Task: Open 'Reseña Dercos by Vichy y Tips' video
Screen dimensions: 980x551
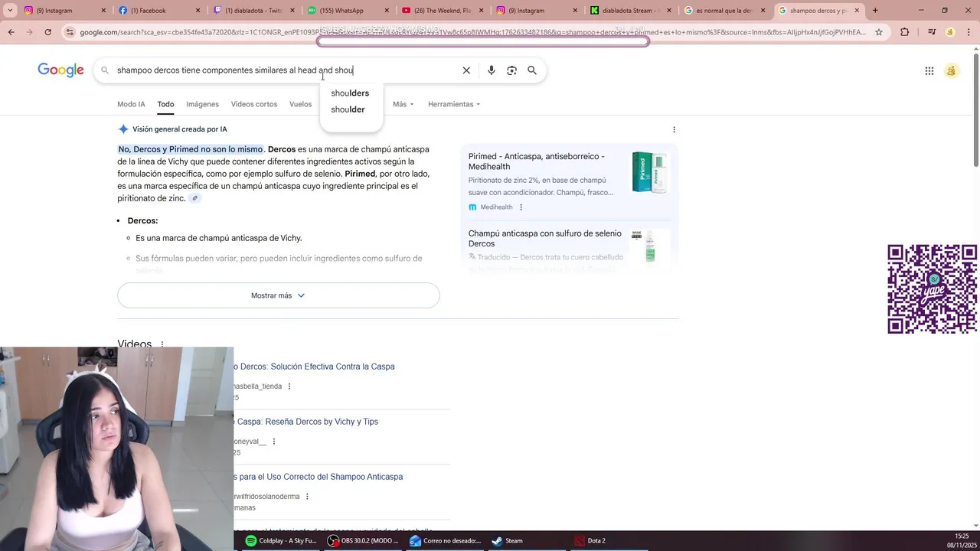Action: coord(306,422)
